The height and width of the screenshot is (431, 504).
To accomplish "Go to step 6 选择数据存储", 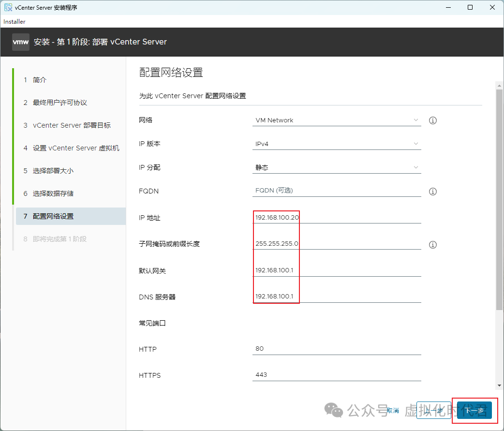I will (48, 193).
